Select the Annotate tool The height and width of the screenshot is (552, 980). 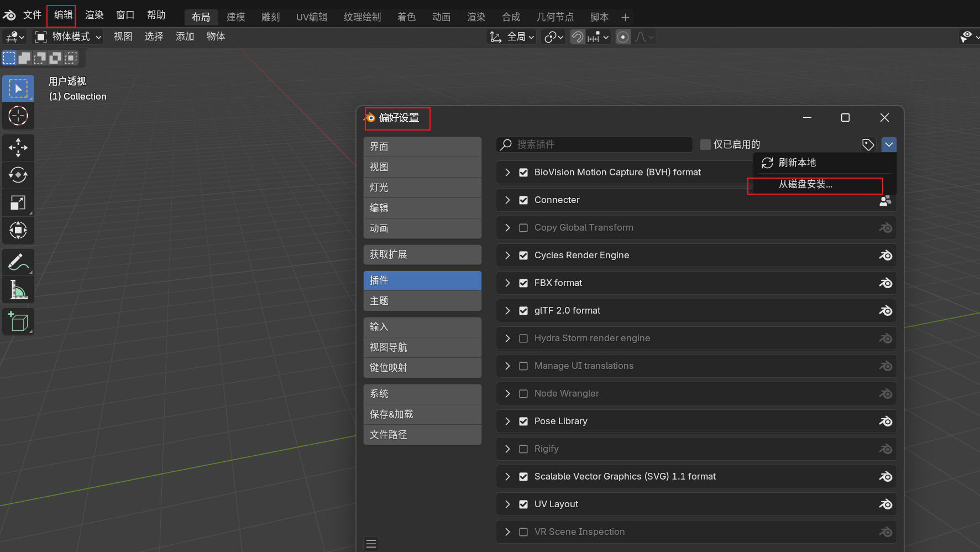18,262
